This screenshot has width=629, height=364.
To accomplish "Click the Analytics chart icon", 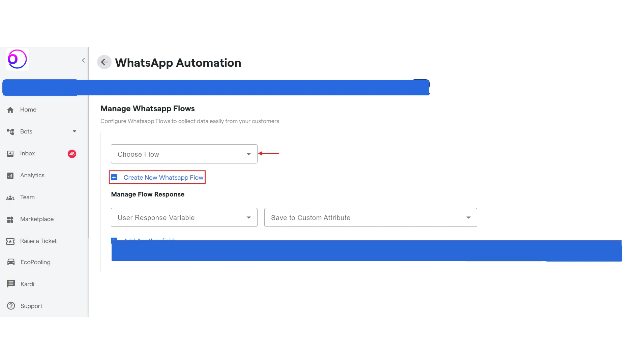I will pyautogui.click(x=10, y=176).
